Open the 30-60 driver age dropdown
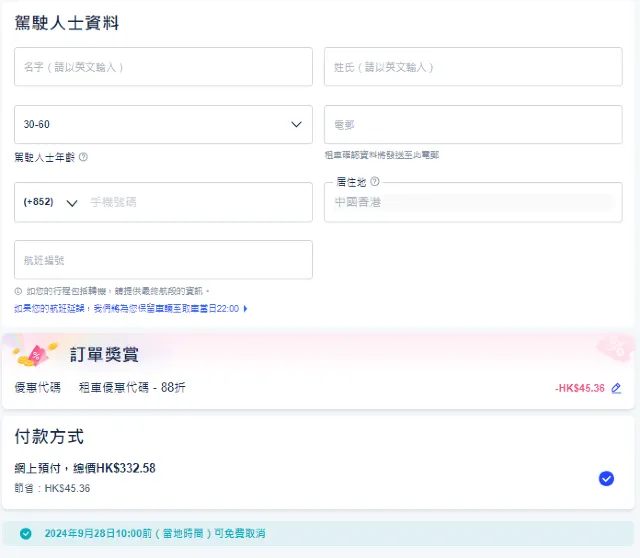 point(163,124)
